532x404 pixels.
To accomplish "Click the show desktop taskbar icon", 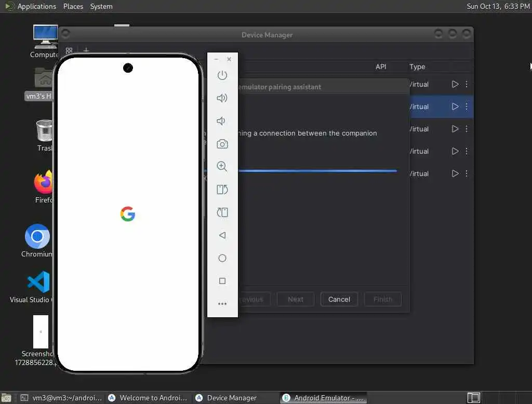I will (x=6, y=398).
